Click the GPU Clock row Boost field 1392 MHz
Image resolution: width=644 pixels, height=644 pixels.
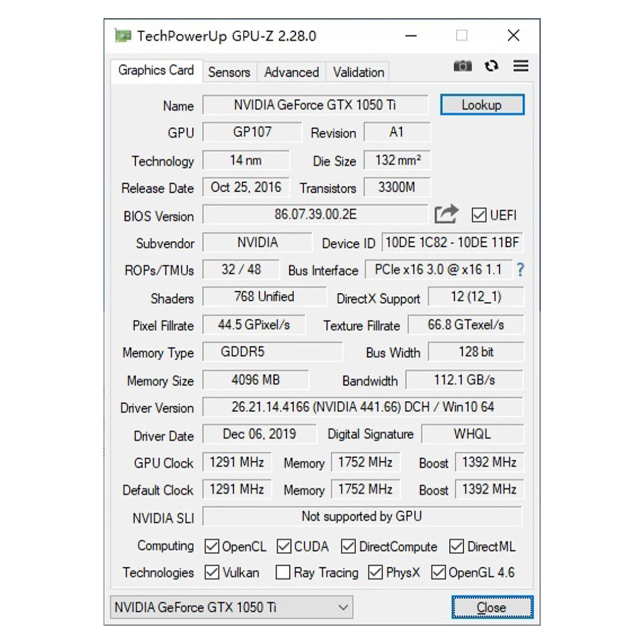(x=489, y=462)
